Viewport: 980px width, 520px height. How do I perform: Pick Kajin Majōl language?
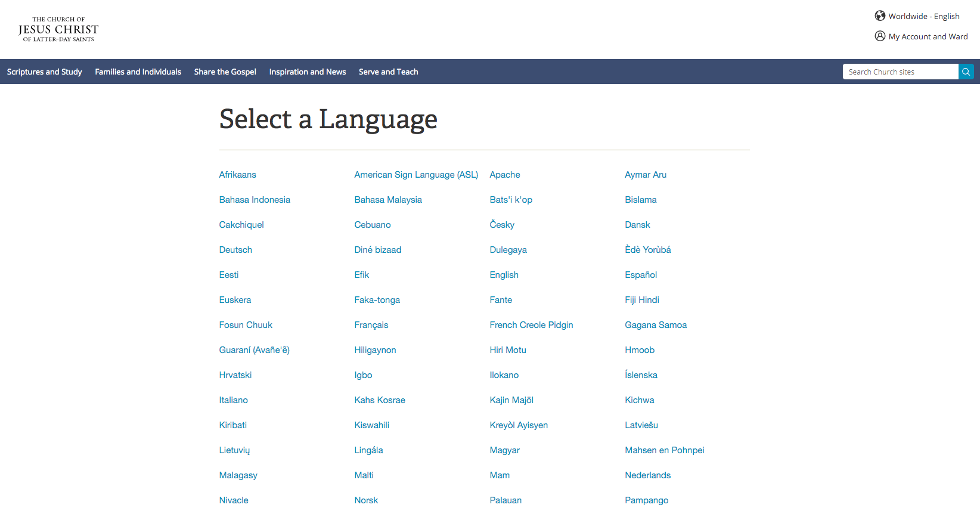tap(511, 400)
